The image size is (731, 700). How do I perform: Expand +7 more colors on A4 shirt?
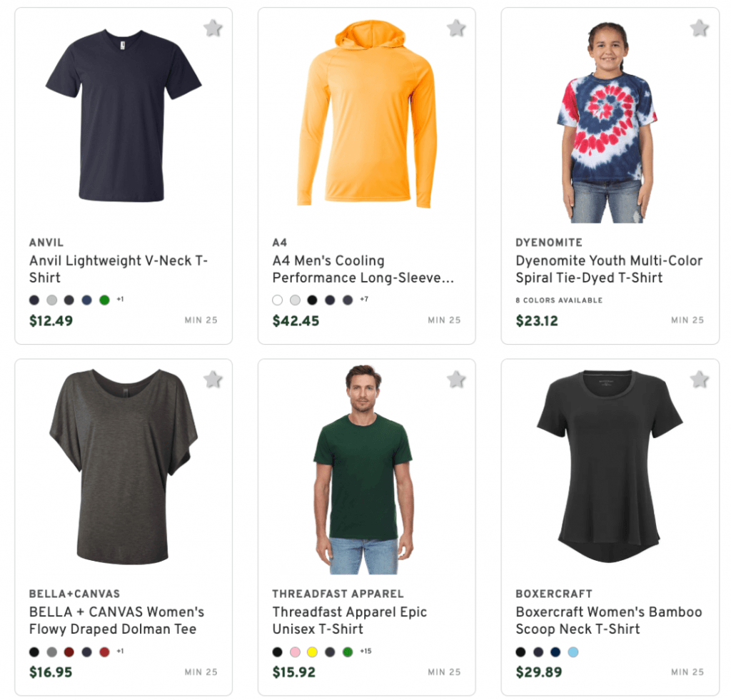364,299
